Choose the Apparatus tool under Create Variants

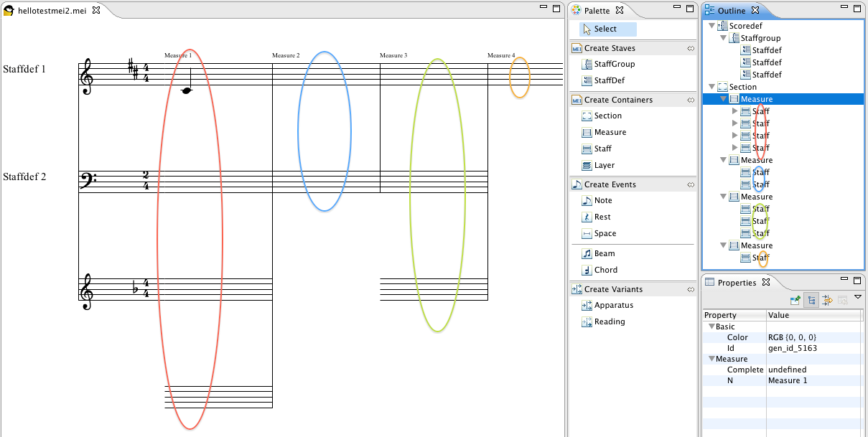pos(613,306)
